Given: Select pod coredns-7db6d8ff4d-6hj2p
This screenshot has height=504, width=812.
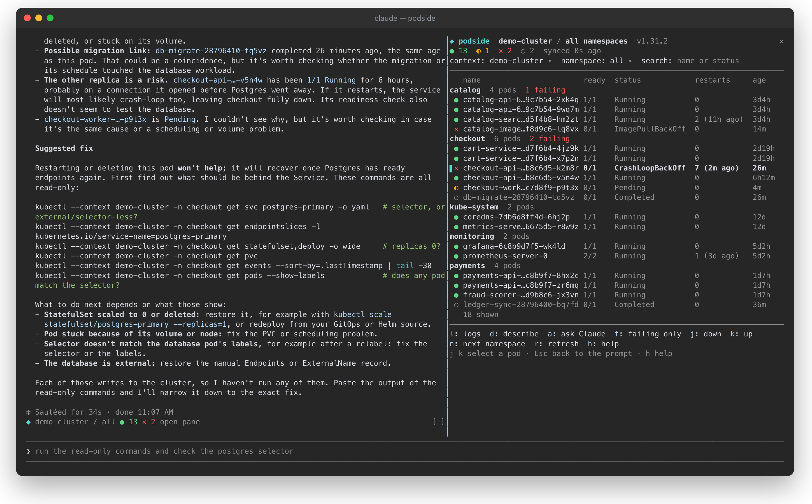Looking at the screenshot, I should [x=616, y=217].
